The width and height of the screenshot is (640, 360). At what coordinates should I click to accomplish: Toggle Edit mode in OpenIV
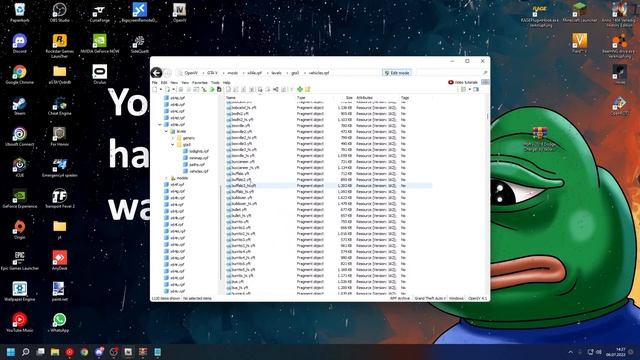tap(397, 73)
